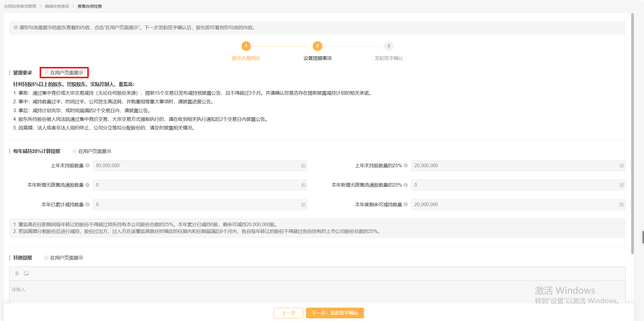Click the 上年末持股数量的25% input field

[518, 166]
